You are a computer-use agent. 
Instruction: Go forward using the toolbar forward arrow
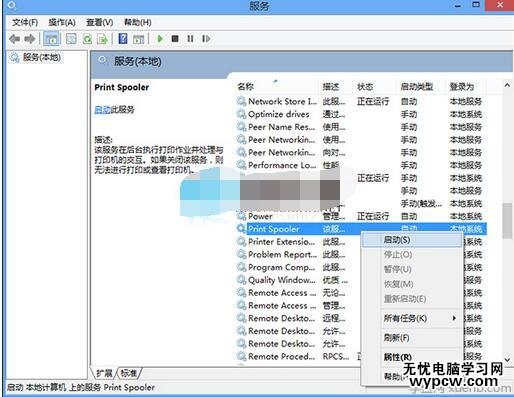30,39
